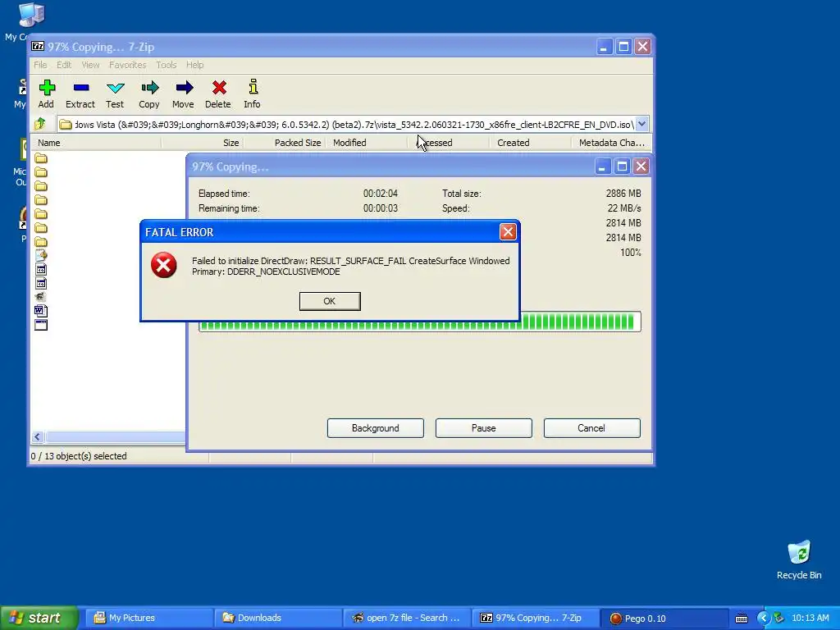
Task: Click the Test checkmark icon
Action: coord(115,87)
